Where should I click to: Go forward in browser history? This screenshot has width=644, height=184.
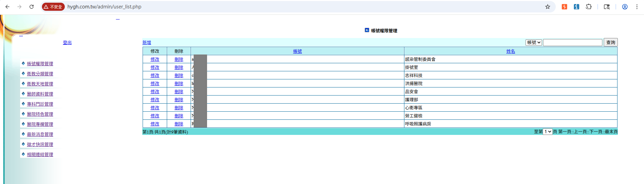(19, 7)
